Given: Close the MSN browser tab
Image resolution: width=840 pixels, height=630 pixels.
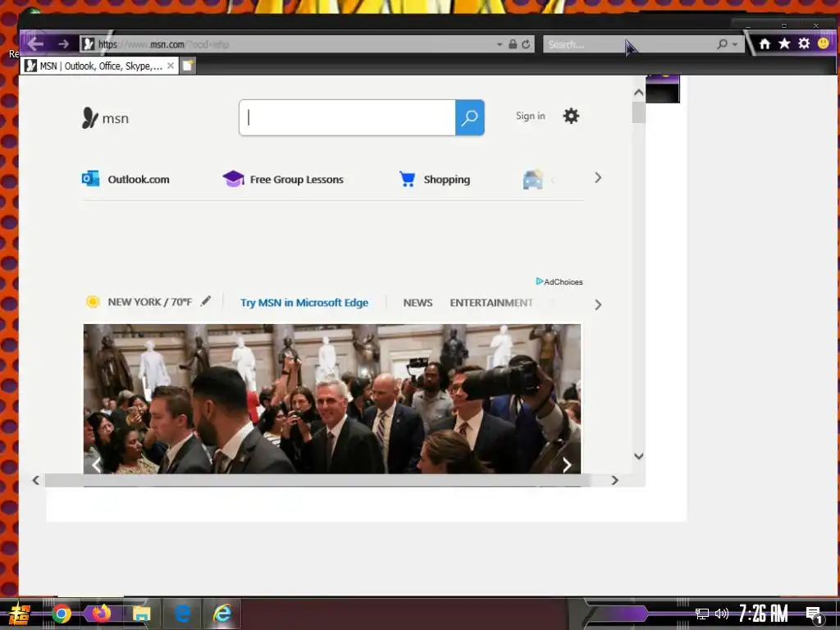Looking at the screenshot, I should (x=171, y=66).
